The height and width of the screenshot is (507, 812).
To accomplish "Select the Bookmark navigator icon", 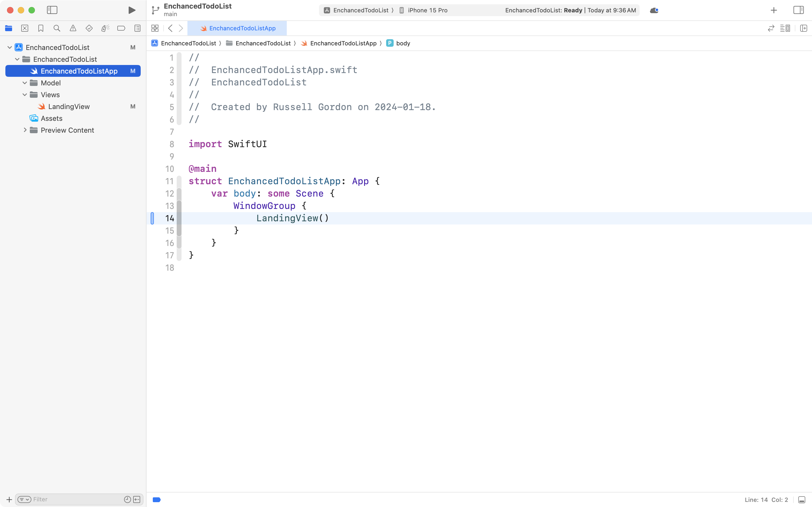I will click(41, 28).
